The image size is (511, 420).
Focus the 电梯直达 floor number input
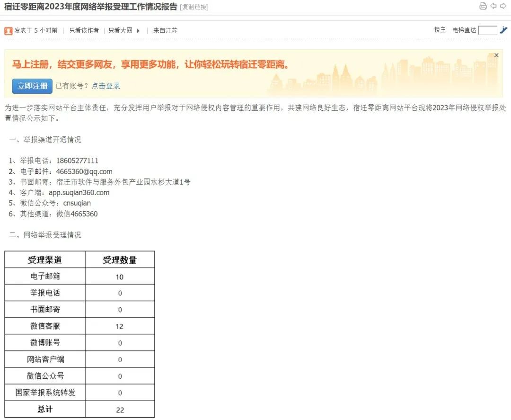487,30
